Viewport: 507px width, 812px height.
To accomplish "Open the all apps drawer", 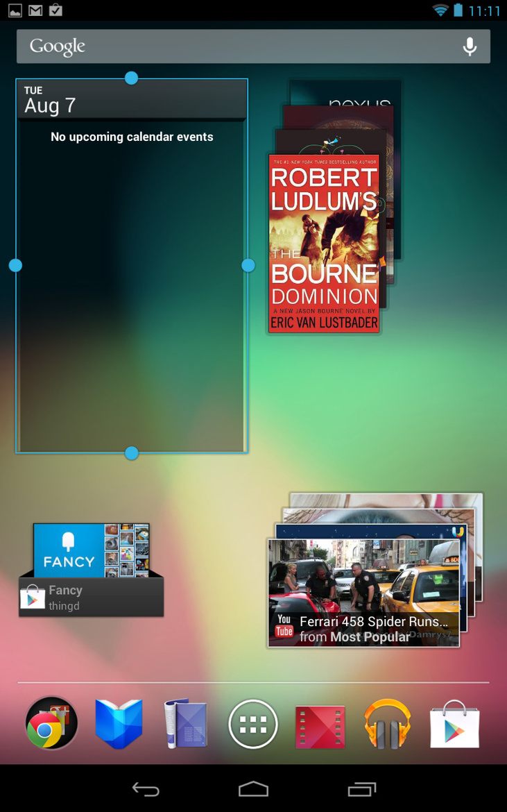I will (x=253, y=724).
